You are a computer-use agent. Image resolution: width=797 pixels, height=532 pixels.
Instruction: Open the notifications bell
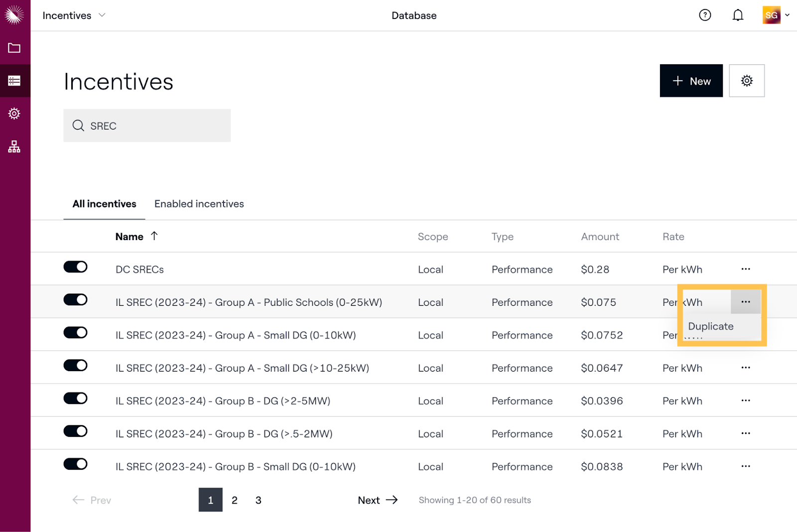738,15
